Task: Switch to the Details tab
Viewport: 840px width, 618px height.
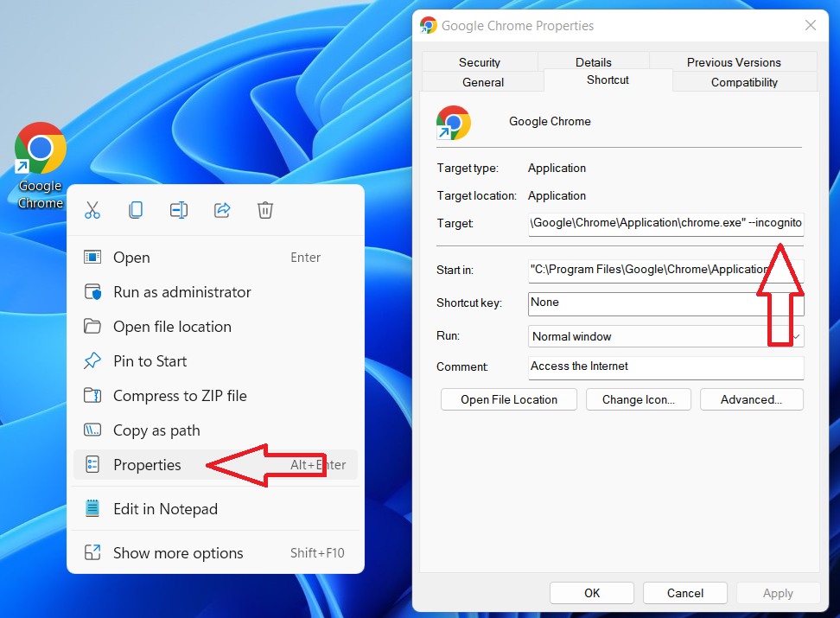Action: pyautogui.click(x=593, y=62)
